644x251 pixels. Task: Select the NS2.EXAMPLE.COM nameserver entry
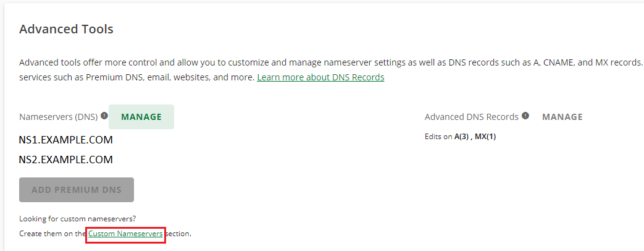pyautogui.click(x=65, y=160)
